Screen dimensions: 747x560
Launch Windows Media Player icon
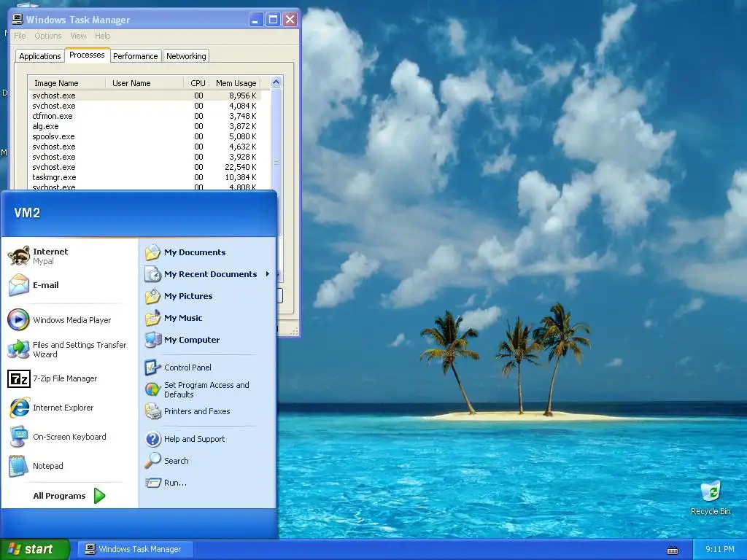tap(18, 320)
